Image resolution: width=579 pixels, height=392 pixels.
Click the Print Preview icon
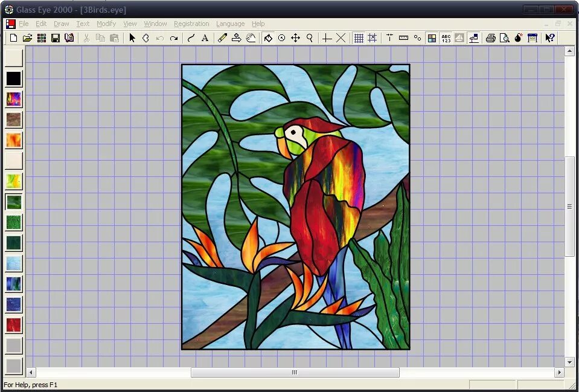pos(505,37)
